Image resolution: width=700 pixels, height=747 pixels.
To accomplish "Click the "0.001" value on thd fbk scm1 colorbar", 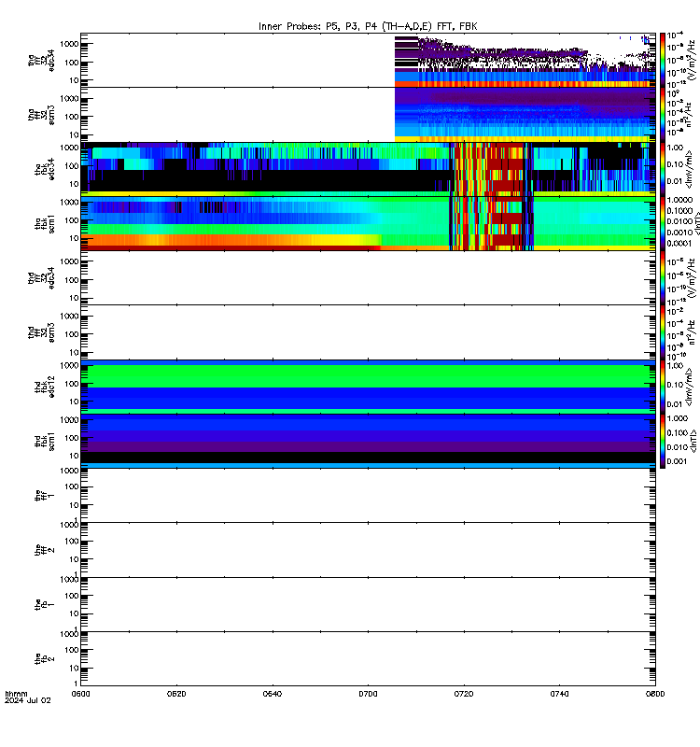I will coord(676,461).
